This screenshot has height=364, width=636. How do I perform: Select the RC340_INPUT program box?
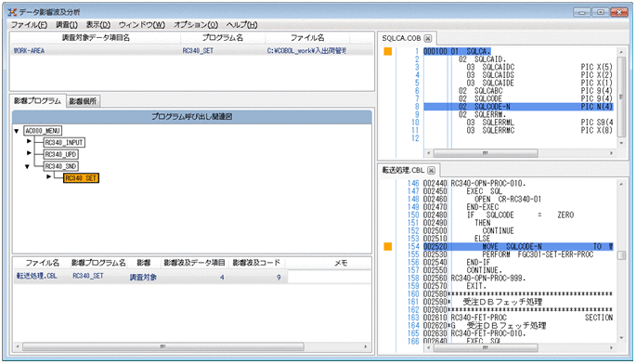point(64,142)
